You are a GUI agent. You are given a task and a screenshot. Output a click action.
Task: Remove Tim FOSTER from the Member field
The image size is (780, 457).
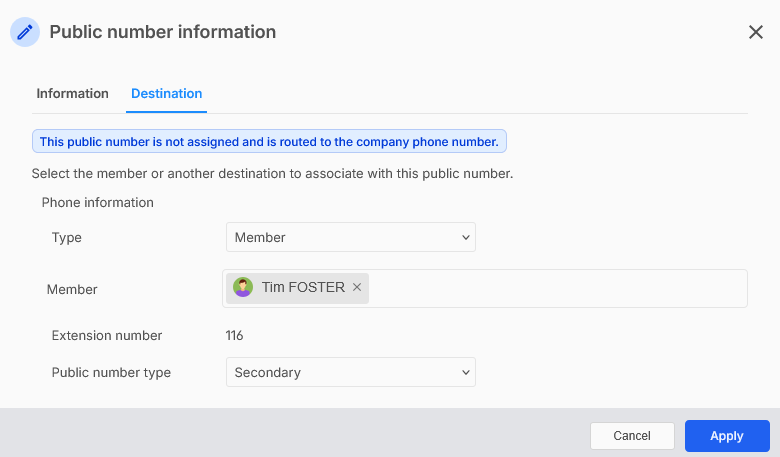tap(357, 288)
